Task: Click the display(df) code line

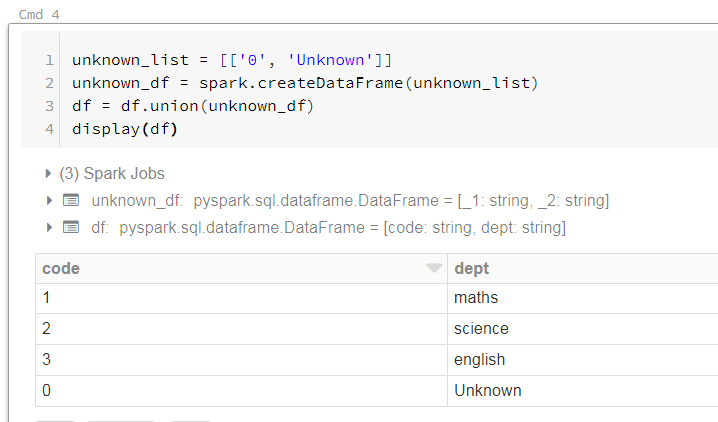Action: coord(125,129)
